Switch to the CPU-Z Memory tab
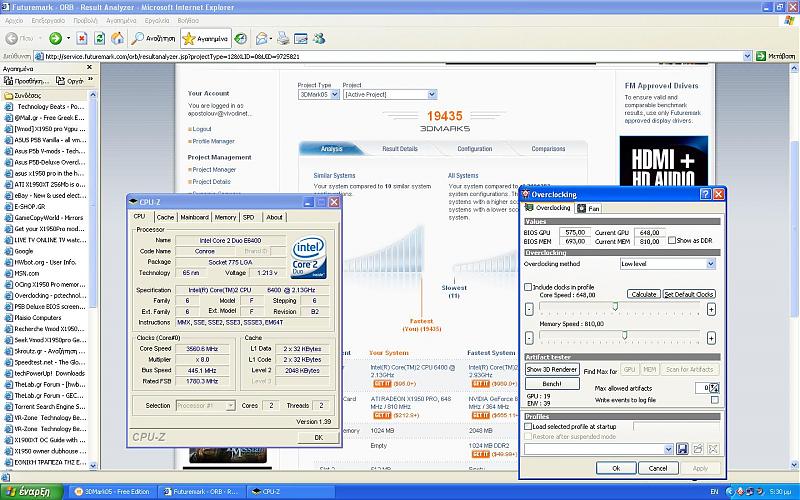The width and height of the screenshot is (800, 500). pos(225,217)
